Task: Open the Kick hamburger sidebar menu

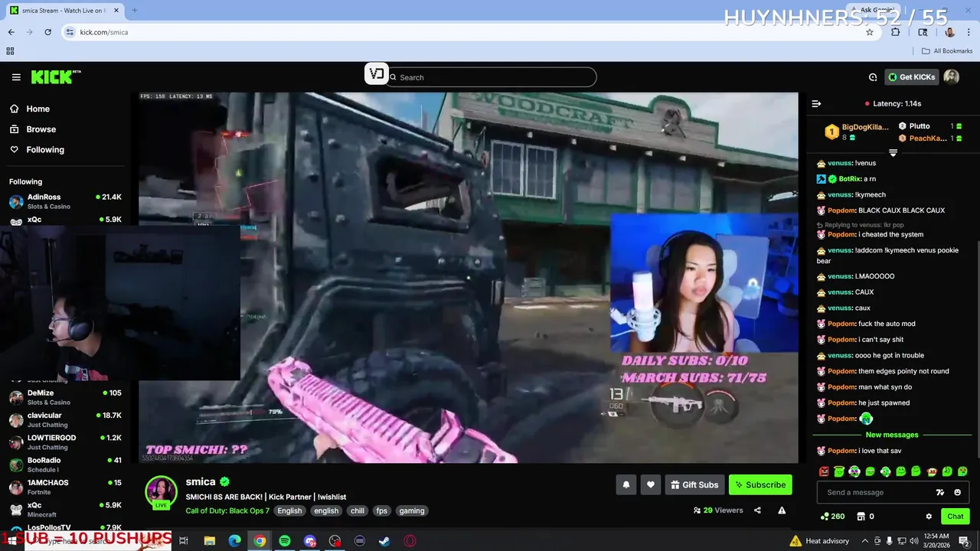Action: pyautogui.click(x=16, y=77)
